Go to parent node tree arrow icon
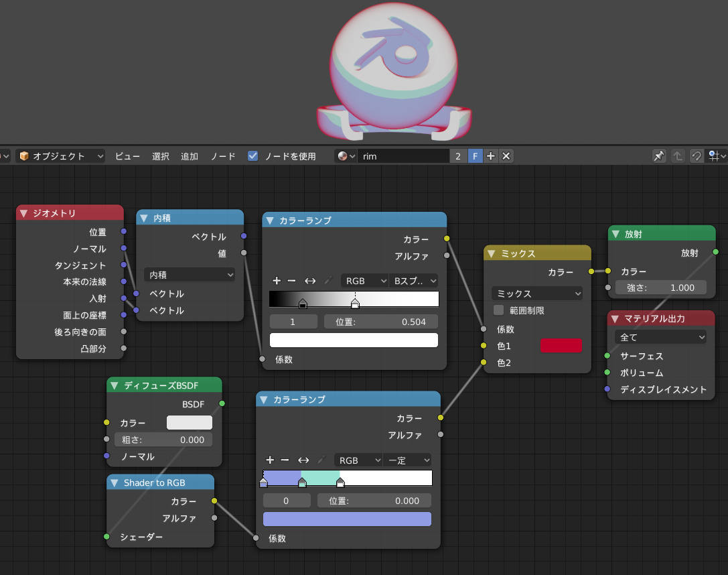This screenshot has height=575, width=728. tap(678, 156)
